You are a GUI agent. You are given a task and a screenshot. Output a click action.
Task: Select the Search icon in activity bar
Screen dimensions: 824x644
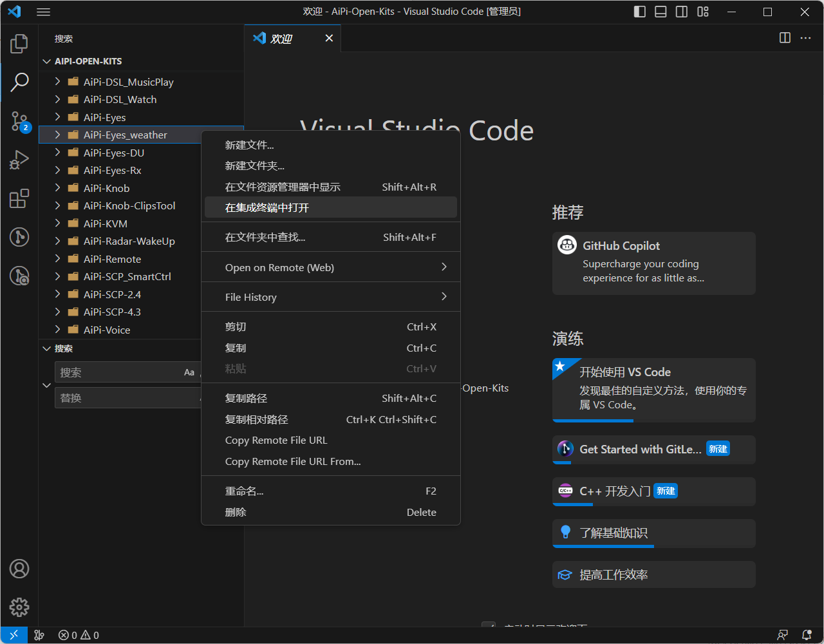pyautogui.click(x=19, y=82)
